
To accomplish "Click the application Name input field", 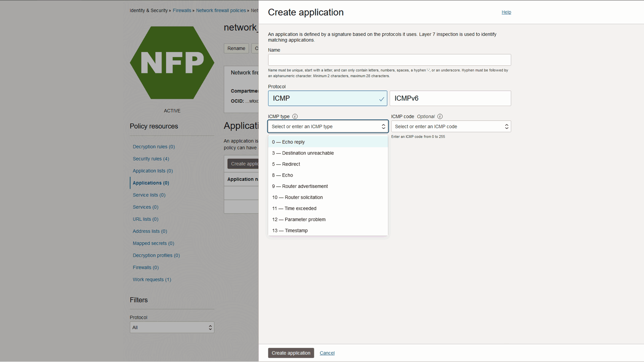I will 389,60.
